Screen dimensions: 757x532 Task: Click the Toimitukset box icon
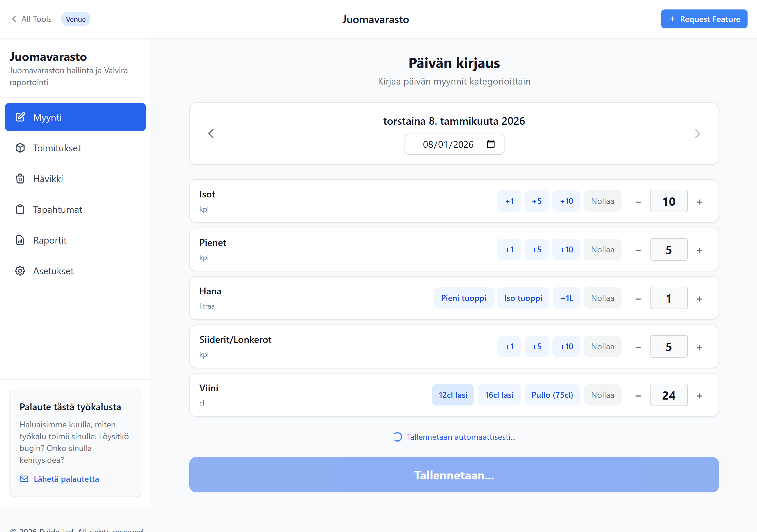point(20,148)
